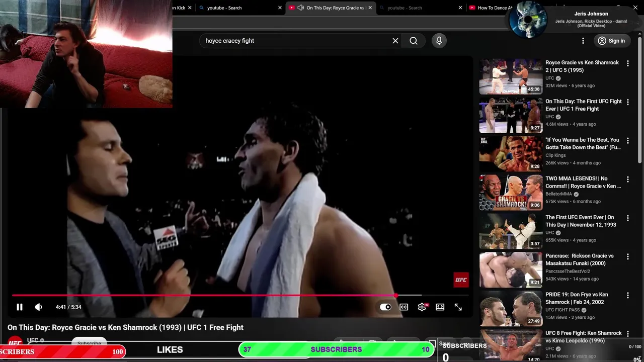Click the PRIDE 19 video thumbnail

(511, 309)
